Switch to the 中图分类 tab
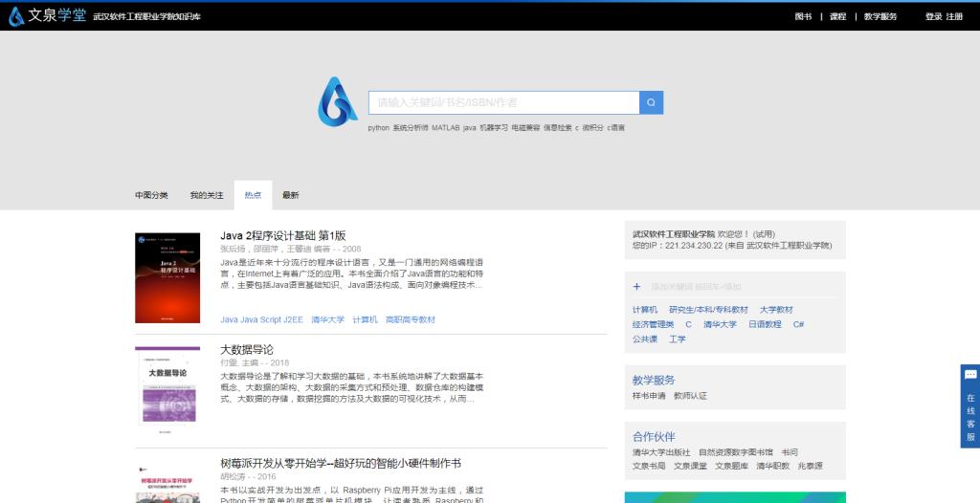The width and height of the screenshot is (980, 503). pos(151,195)
